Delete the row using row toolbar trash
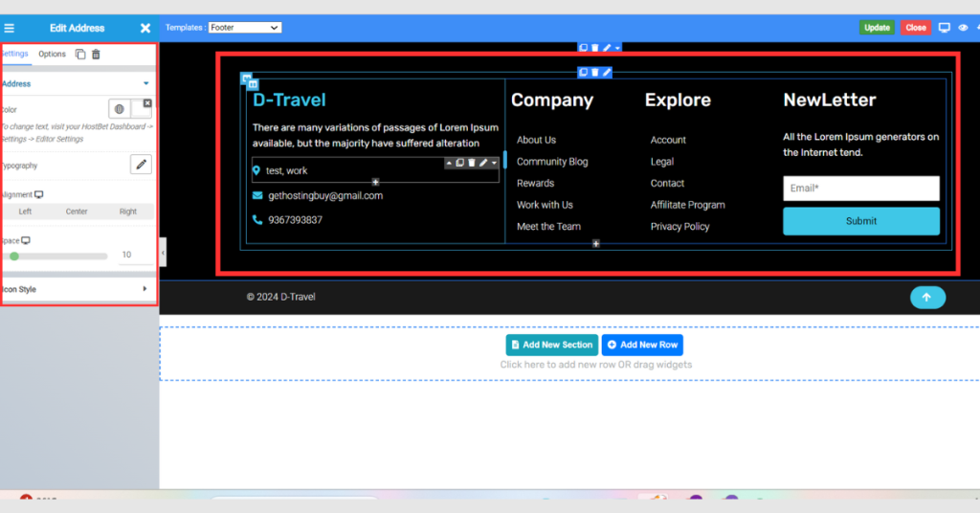The image size is (980, 513). [595, 73]
